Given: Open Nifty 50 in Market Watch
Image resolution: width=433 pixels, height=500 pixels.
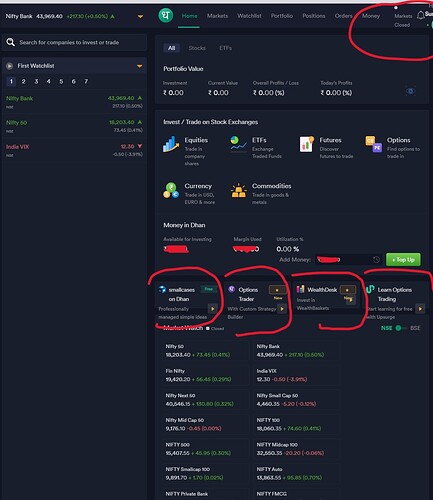Looking at the screenshot, I should click(204, 351).
